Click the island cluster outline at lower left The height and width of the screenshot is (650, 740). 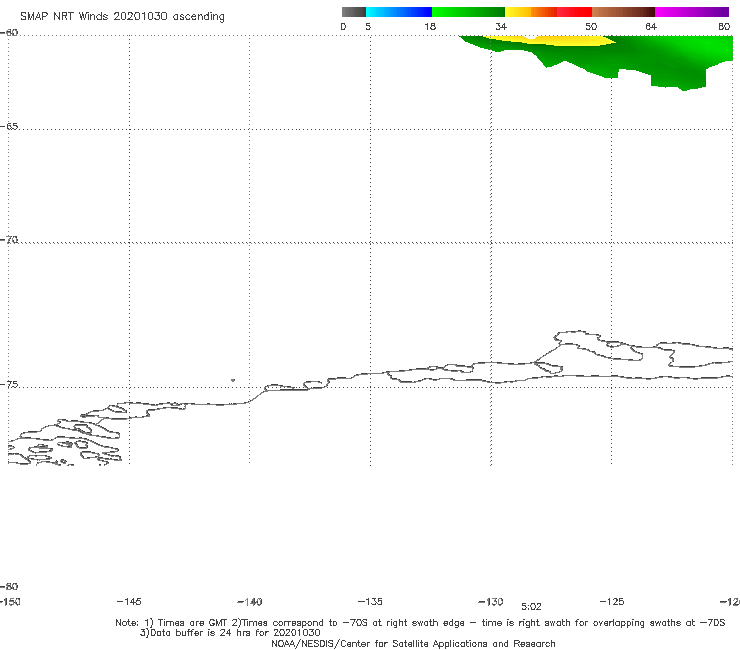tap(66, 441)
